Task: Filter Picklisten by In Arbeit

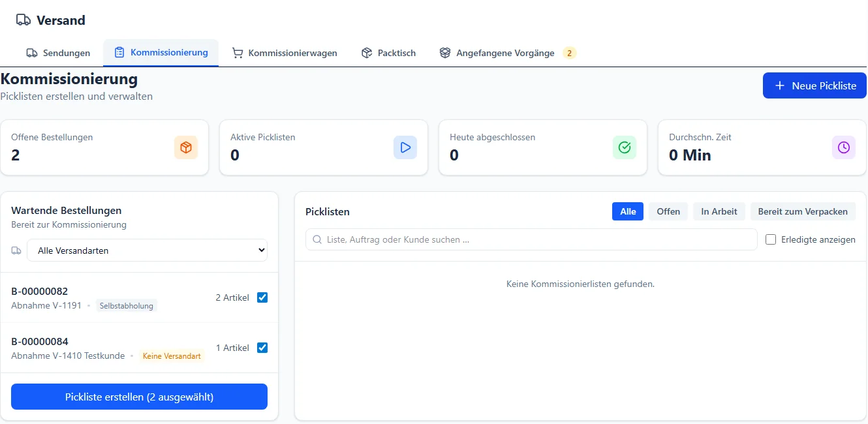Action: click(719, 211)
